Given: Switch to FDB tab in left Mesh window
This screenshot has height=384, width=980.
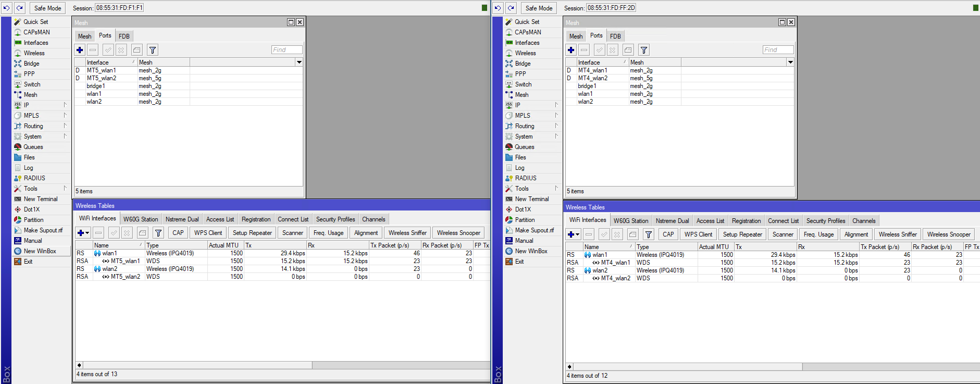Looking at the screenshot, I should pyautogui.click(x=124, y=36).
